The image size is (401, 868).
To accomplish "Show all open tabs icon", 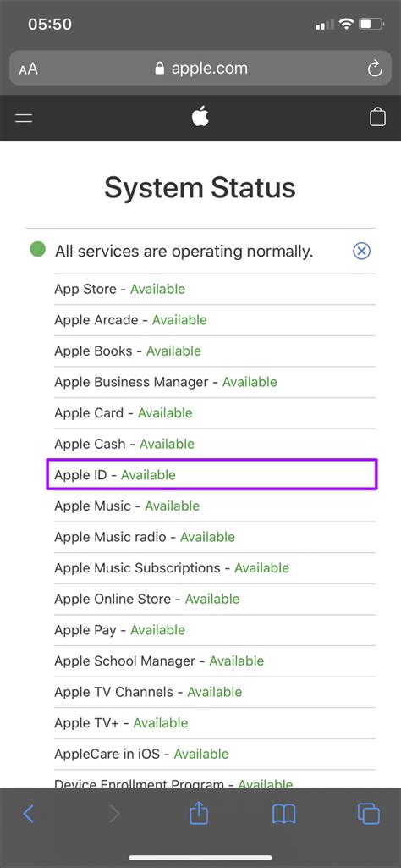I will tap(368, 813).
